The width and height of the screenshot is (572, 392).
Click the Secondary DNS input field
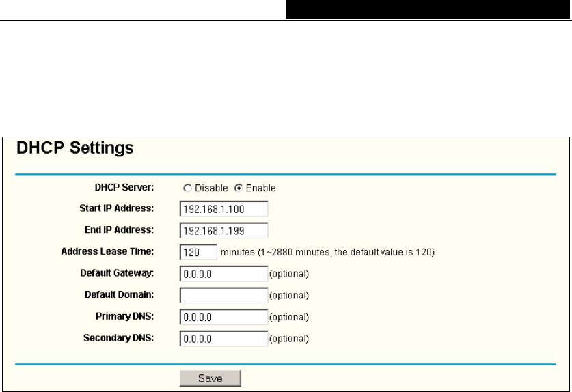click(224, 339)
